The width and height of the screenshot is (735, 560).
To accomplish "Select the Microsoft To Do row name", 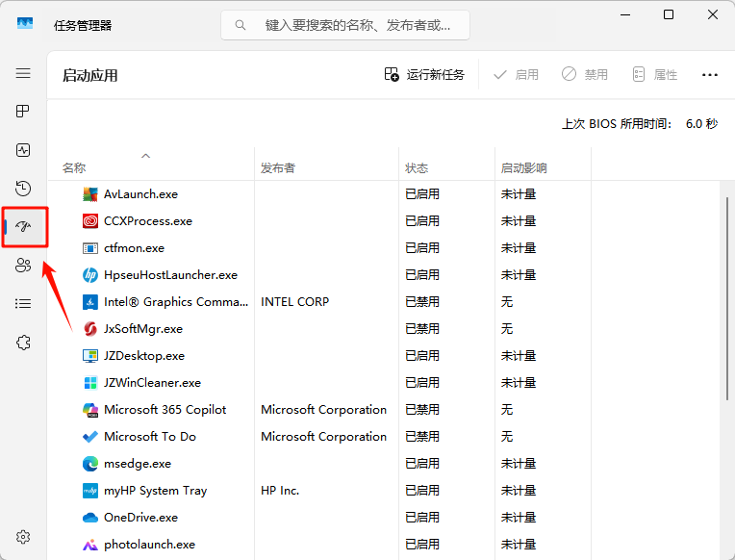I will pyautogui.click(x=150, y=437).
